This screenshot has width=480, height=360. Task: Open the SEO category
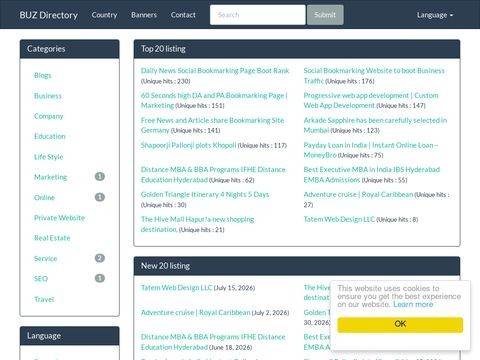(x=41, y=279)
